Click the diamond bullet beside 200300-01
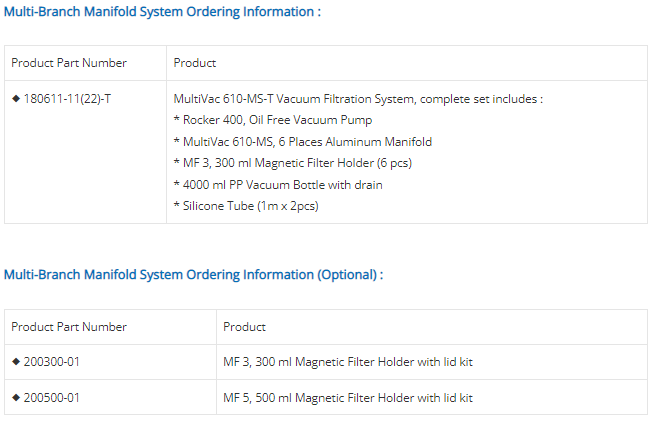 point(15,361)
